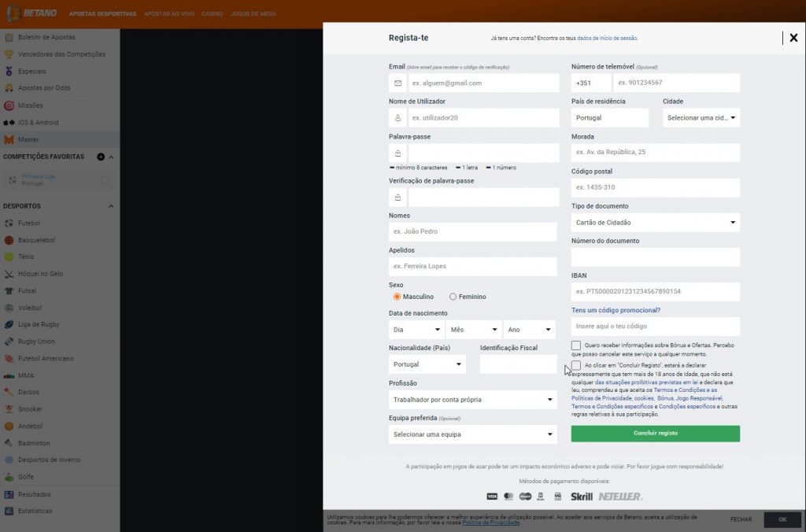This screenshot has width=806, height=532.
Task: Click the Hóquei no Gelo icon
Action: (x=9, y=273)
